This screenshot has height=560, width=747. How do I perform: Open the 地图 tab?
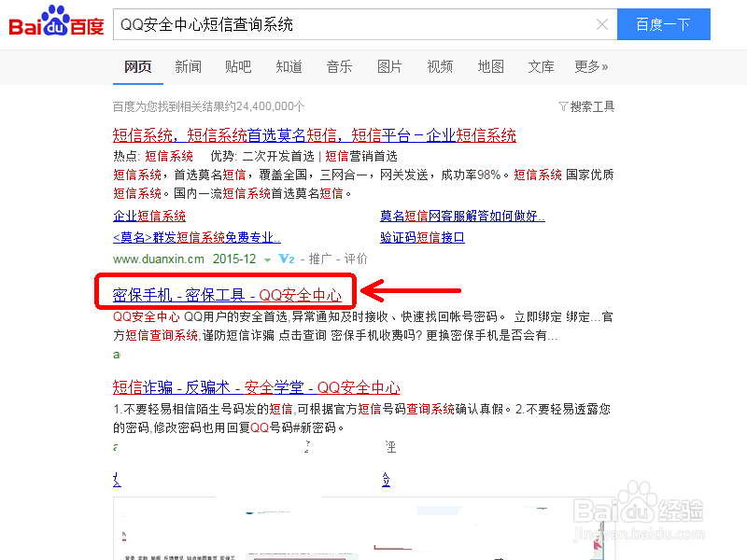coord(490,66)
